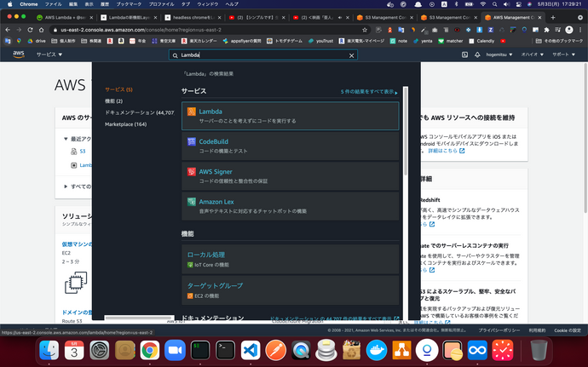Click the 詳細はこちら mobile app link
The height and width of the screenshot is (367, 588).
(x=447, y=151)
